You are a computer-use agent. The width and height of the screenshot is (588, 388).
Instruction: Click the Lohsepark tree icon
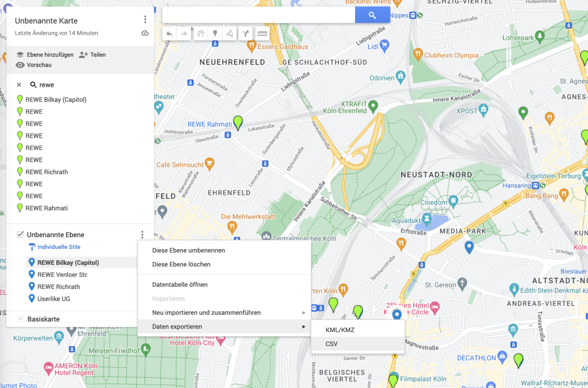540,37
